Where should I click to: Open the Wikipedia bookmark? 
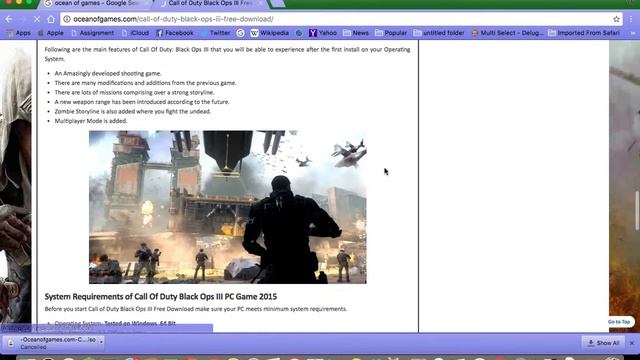tap(269, 33)
